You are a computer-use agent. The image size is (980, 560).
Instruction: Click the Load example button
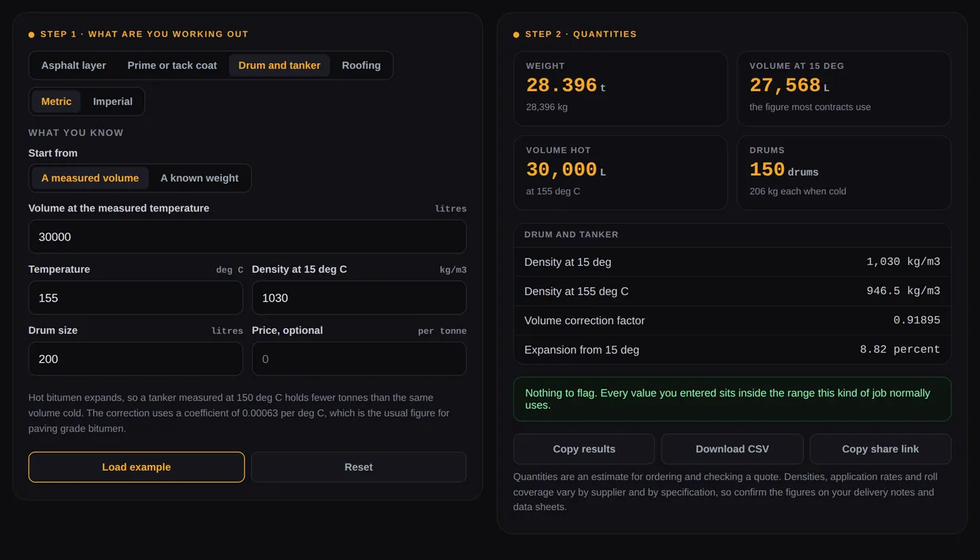tap(137, 467)
